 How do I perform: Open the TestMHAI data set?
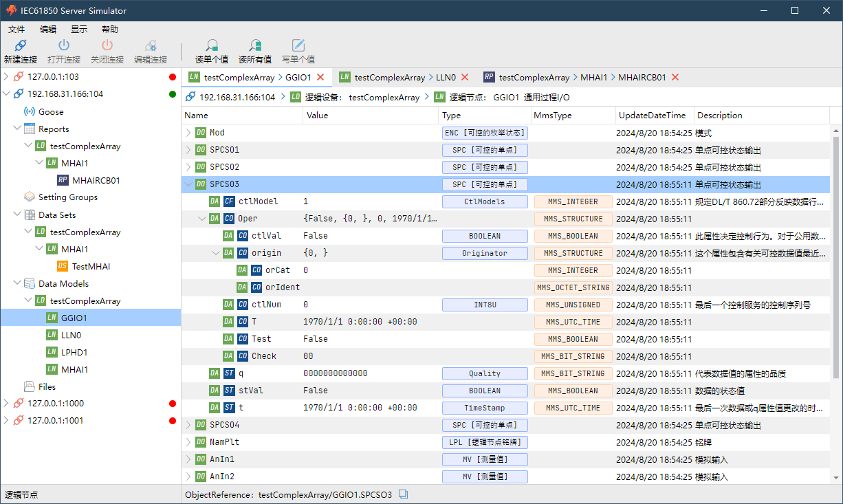coord(91,266)
